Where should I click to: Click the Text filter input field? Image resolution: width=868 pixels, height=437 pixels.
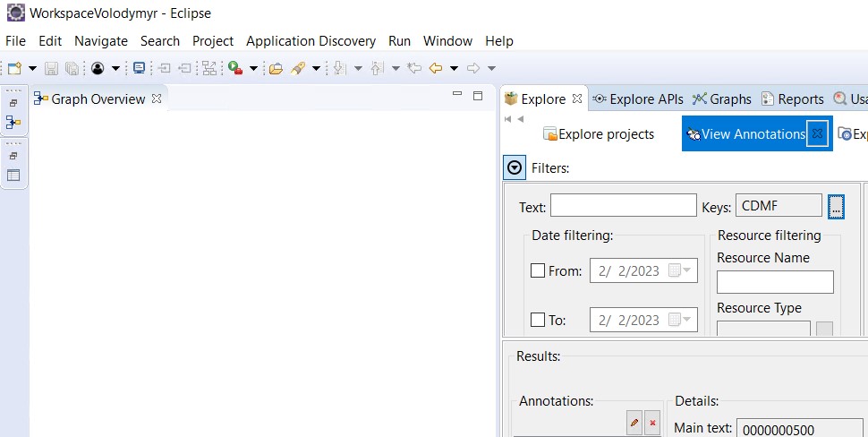tap(624, 205)
